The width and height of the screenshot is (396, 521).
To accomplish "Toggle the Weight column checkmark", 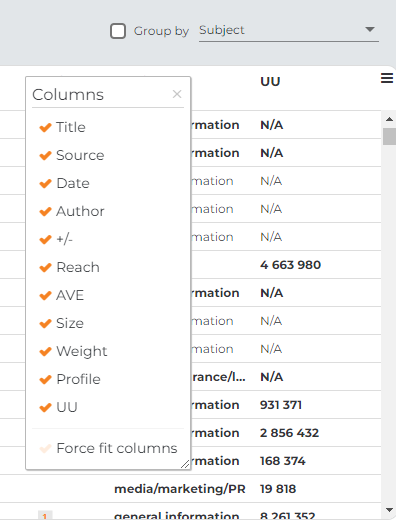I will 73,351.
